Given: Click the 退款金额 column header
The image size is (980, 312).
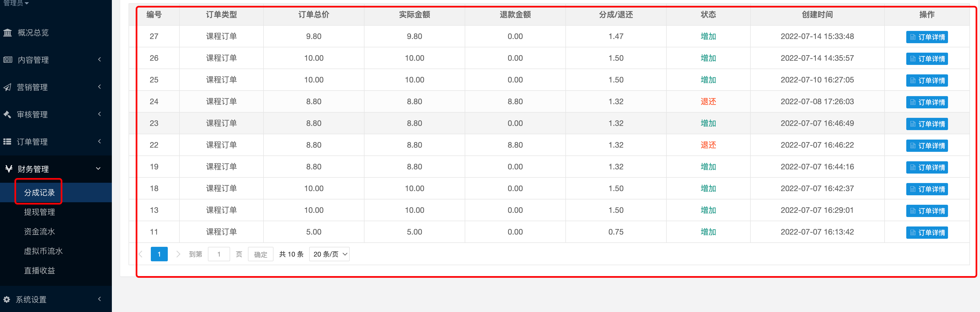Looking at the screenshot, I should pos(515,14).
